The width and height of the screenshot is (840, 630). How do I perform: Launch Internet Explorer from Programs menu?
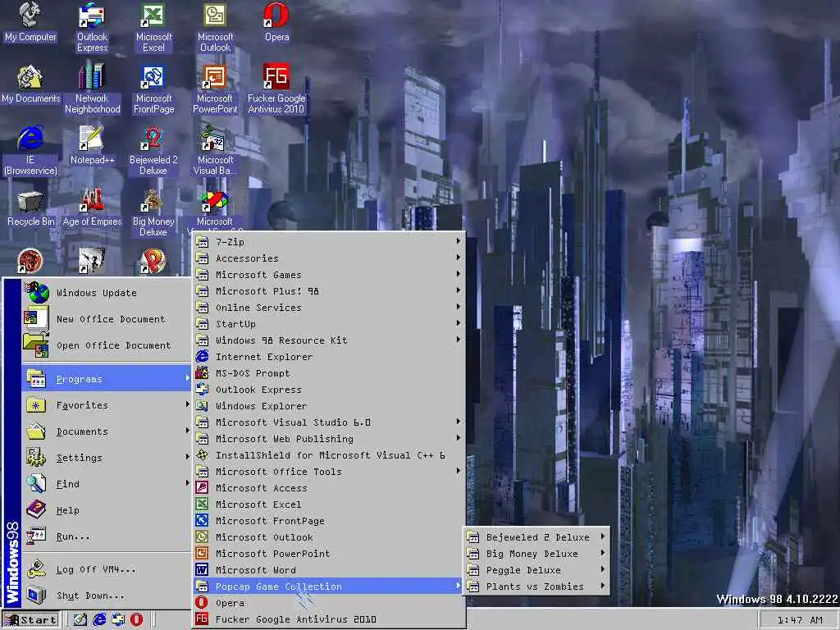[x=328, y=357]
